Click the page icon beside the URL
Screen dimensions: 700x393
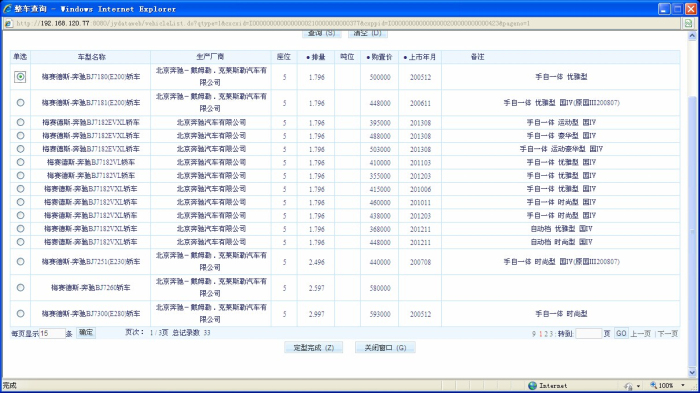(8, 23)
